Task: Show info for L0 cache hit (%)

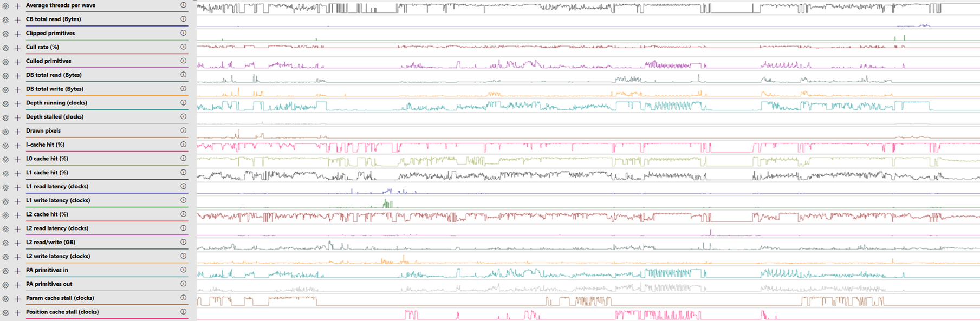Action: (184, 159)
